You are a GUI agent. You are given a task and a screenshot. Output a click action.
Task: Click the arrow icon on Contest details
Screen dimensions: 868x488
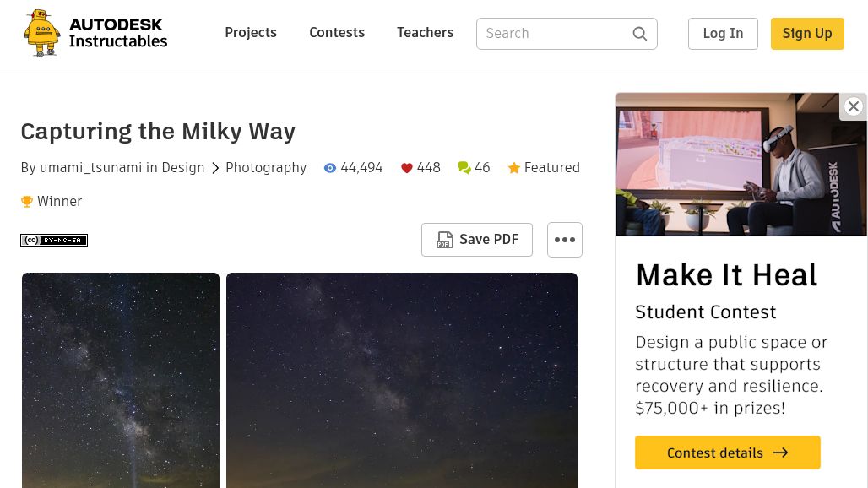pyautogui.click(x=780, y=453)
